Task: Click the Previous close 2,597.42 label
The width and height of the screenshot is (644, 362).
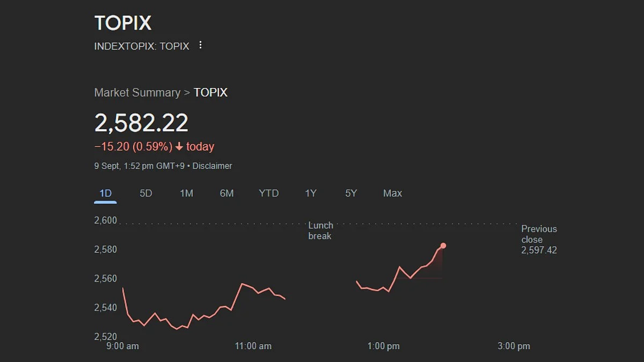Action: click(x=539, y=239)
